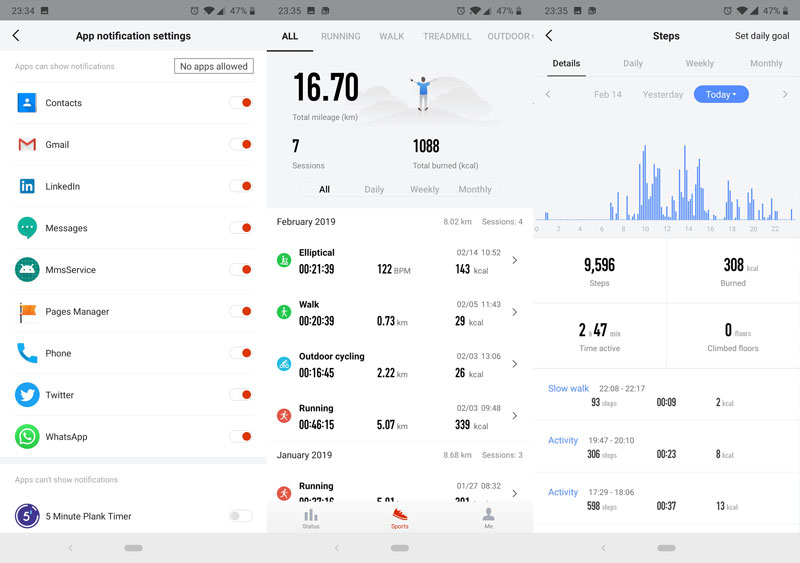Open the Activity 17:29 - 18:06 entry

666,499
